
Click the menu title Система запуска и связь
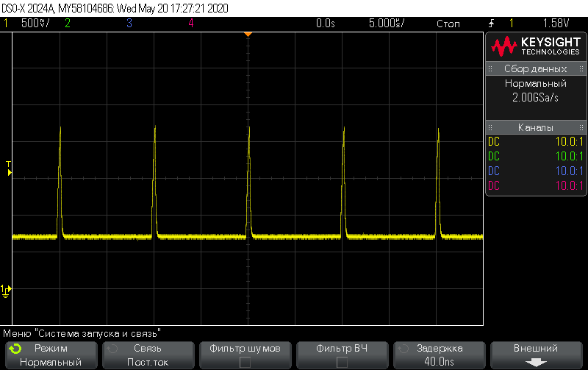coord(82,333)
